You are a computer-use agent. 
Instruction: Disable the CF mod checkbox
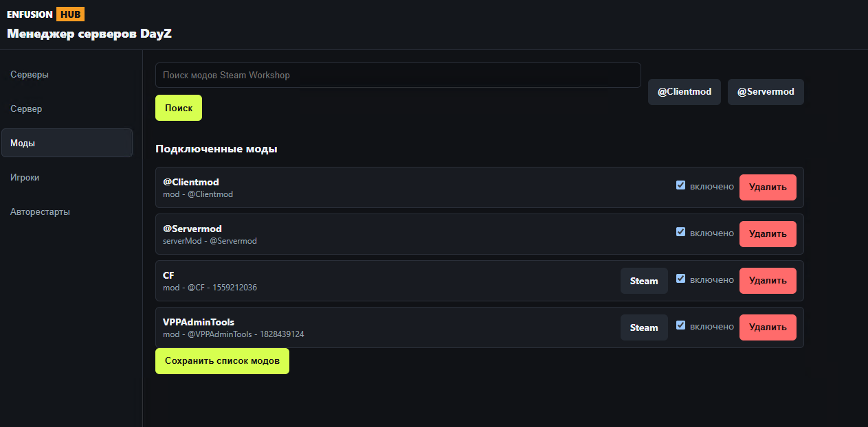point(680,279)
